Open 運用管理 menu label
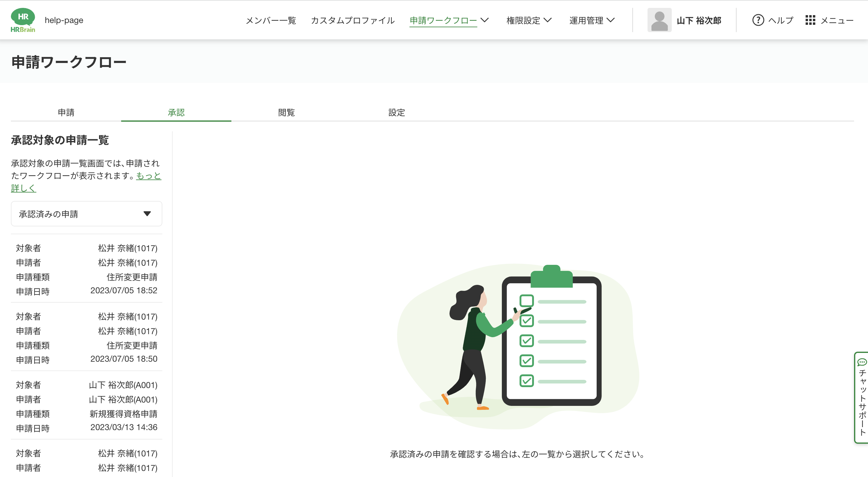The image size is (868, 477). click(586, 21)
